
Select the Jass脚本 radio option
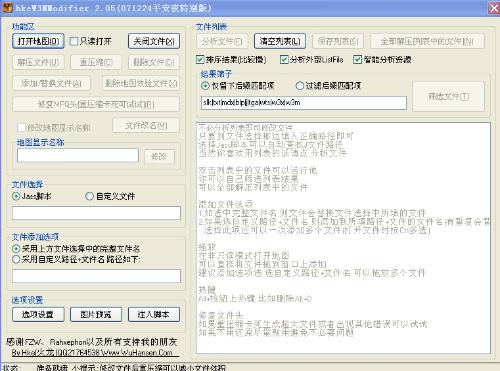point(16,196)
